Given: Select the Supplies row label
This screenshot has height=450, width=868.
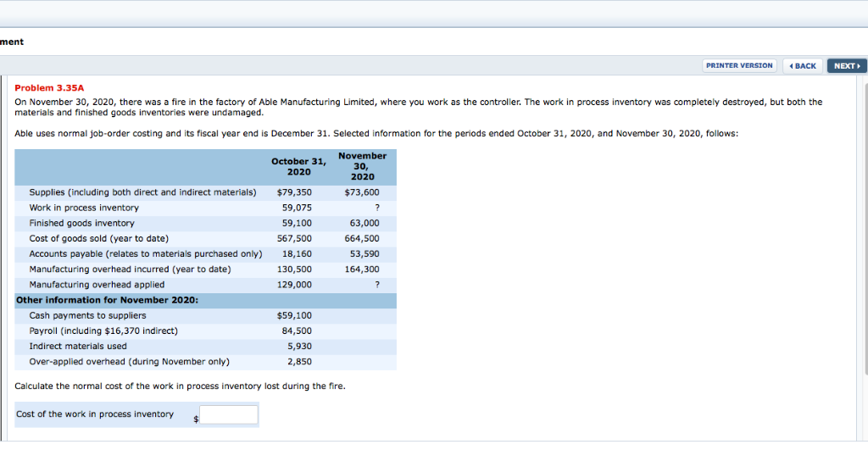Looking at the screenshot, I should coord(142,192).
